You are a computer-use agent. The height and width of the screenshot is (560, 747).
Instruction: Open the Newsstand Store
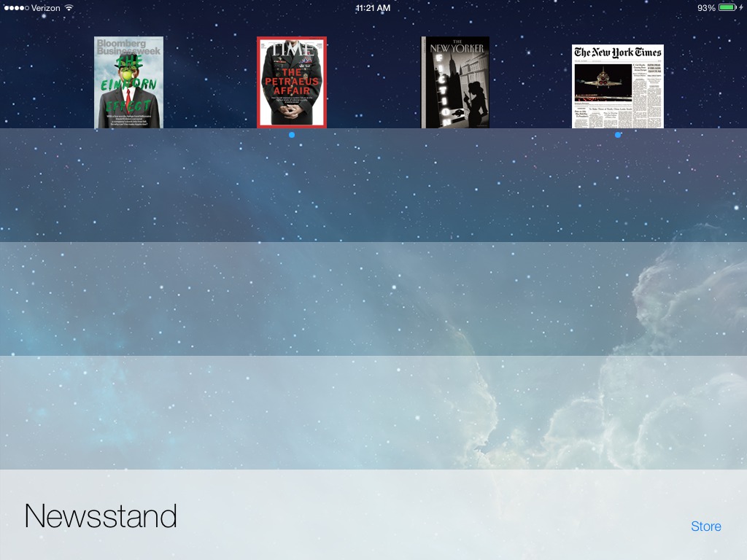(x=705, y=526)
